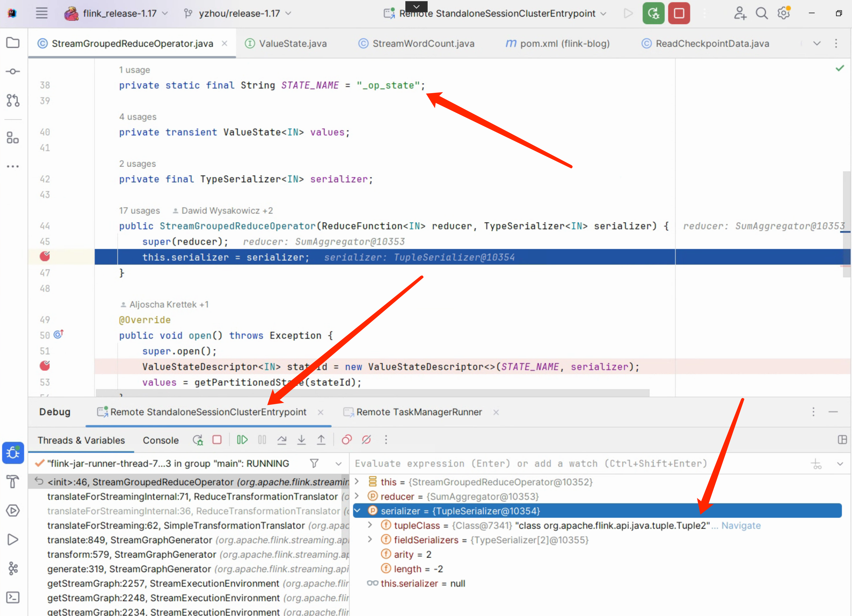
Task: Select translateForStreaming:62 stack frame
Action: click(189, 525)
